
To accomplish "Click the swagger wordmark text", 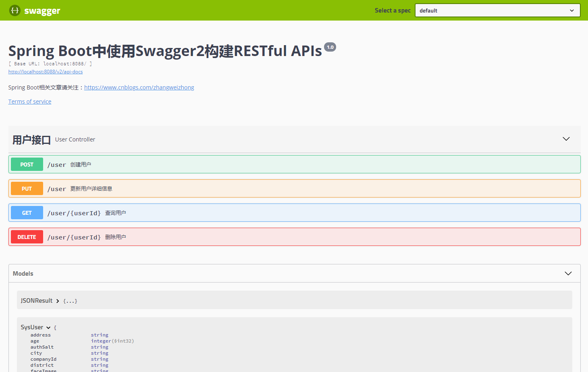I will [x=42, y=11].
